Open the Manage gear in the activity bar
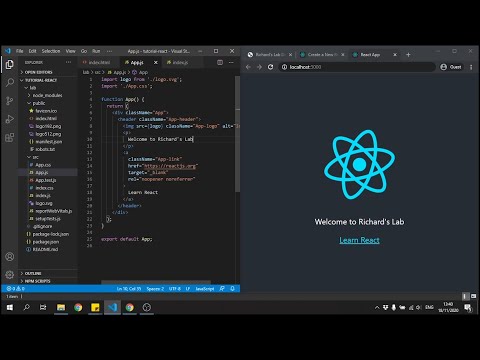Screen dimensions: 480x360 (10, 274)
